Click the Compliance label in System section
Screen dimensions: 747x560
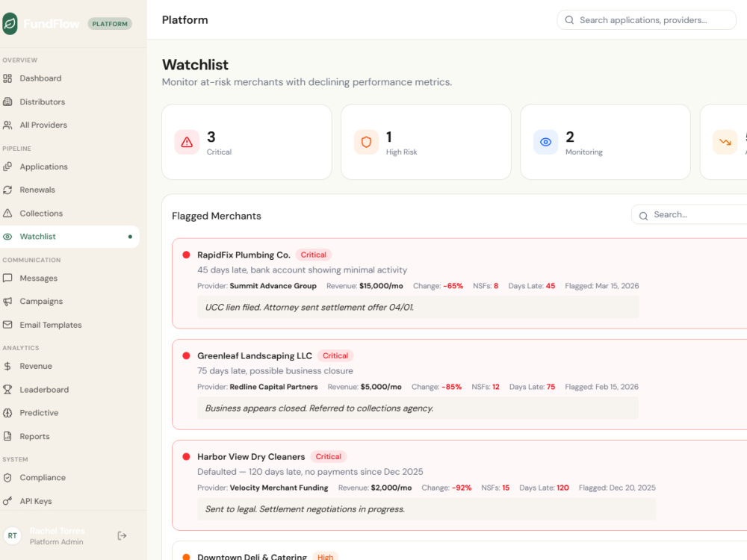coord(43,478)
